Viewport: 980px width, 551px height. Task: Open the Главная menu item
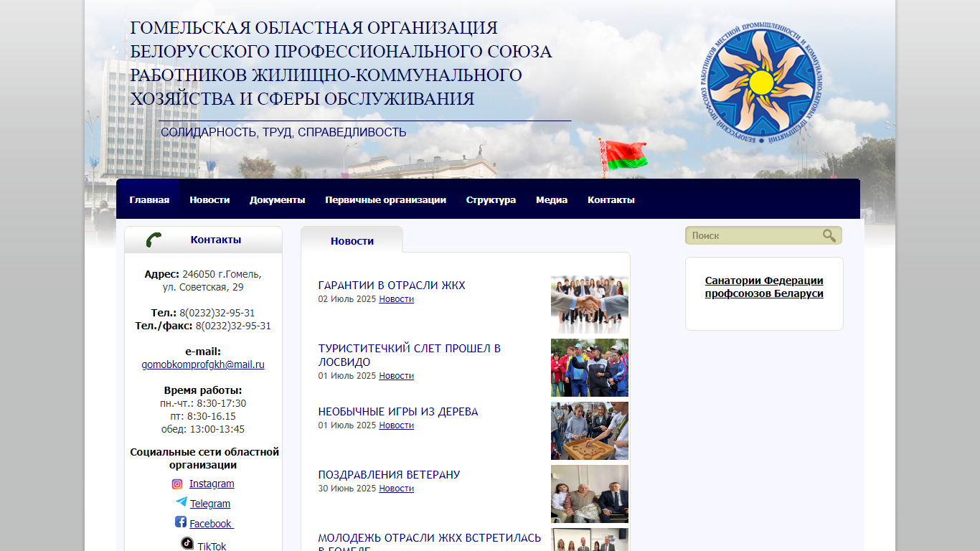[x=149, y=199]
